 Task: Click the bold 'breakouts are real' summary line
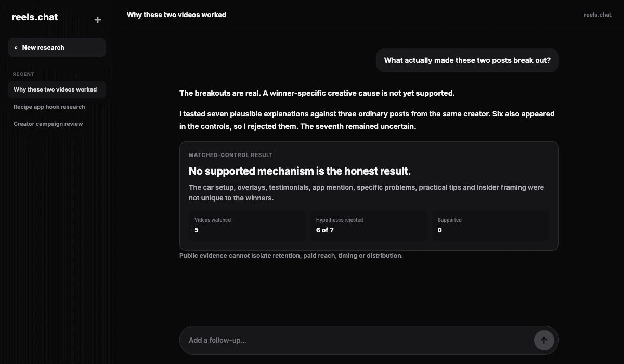pyautogui.click(x=317, y=93)
